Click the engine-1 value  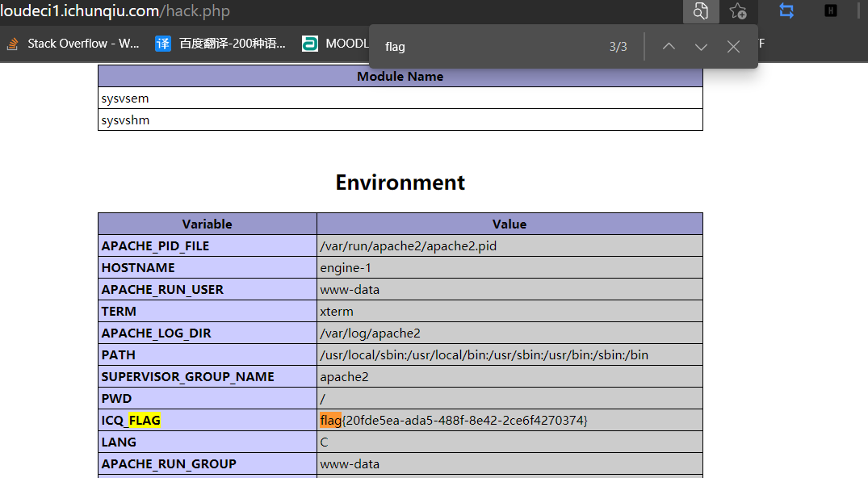pyautogui.click(x=346, y=267)
